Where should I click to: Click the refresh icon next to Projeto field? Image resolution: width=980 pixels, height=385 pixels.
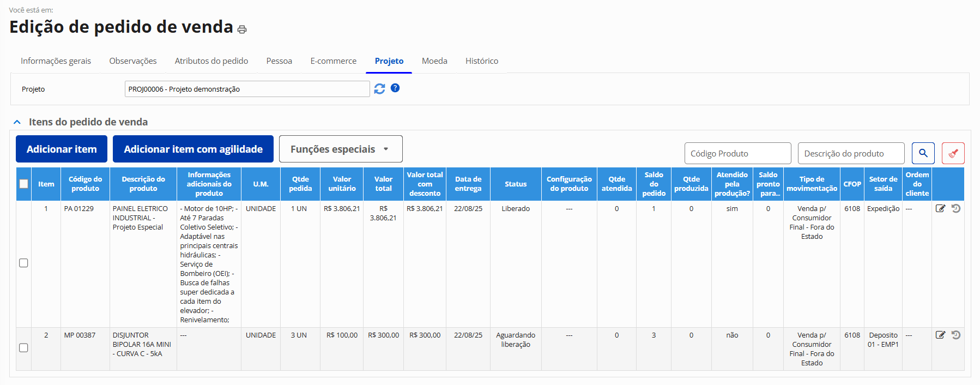coord(379,88)
